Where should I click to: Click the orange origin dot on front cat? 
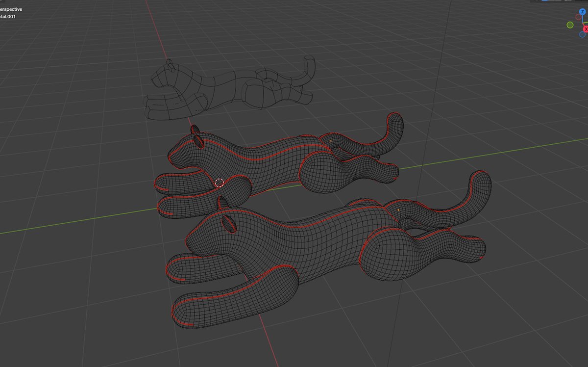398,210
